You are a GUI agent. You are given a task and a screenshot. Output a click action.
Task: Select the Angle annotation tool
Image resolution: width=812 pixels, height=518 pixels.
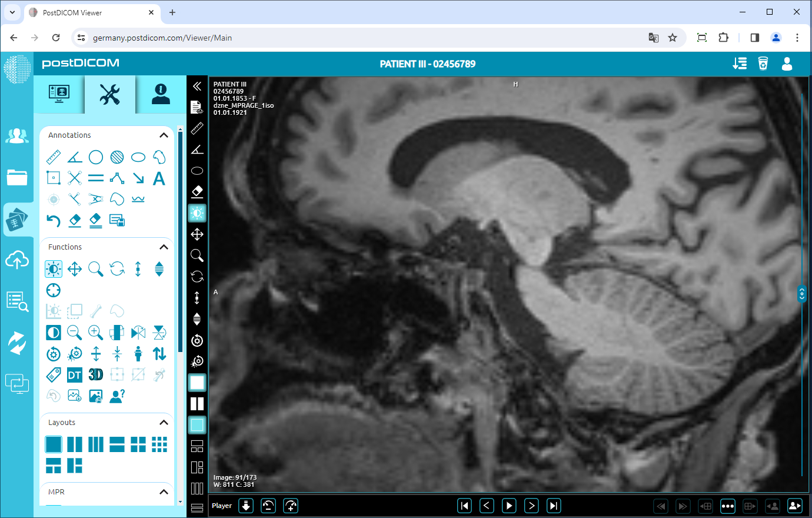pyautogui.click(x=74, y=157)
